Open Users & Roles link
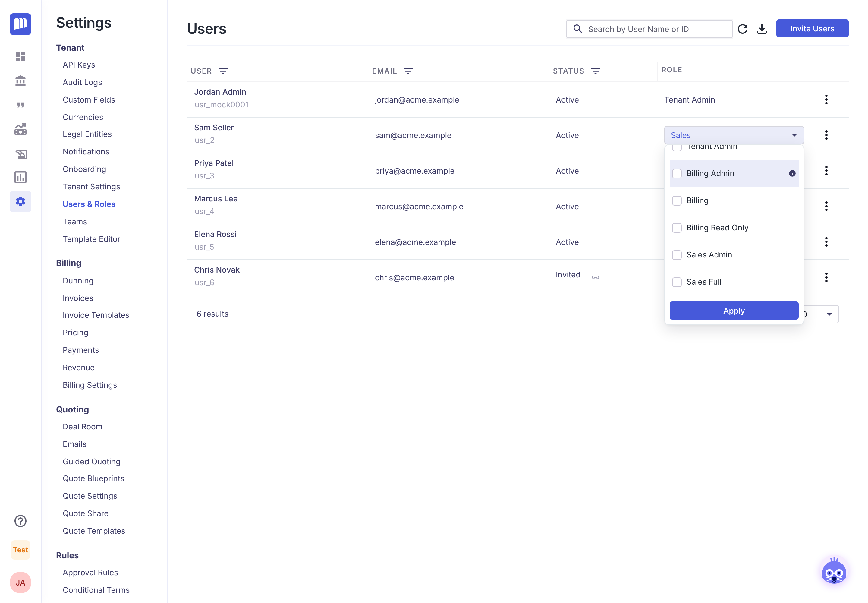 tap(89, 204)
